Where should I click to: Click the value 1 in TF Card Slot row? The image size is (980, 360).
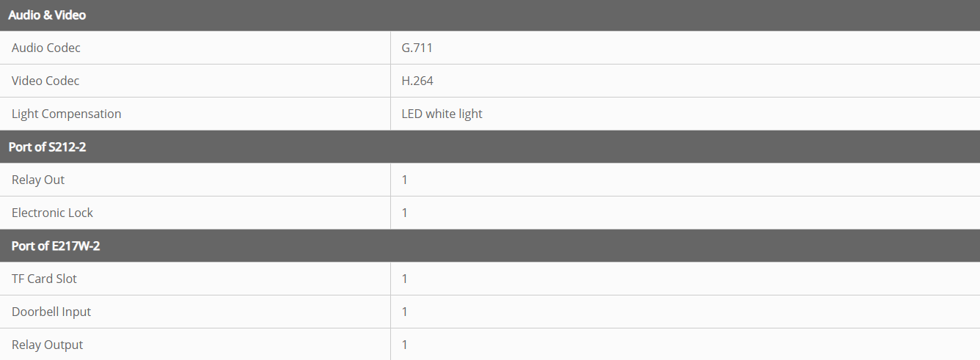point(404,279)
